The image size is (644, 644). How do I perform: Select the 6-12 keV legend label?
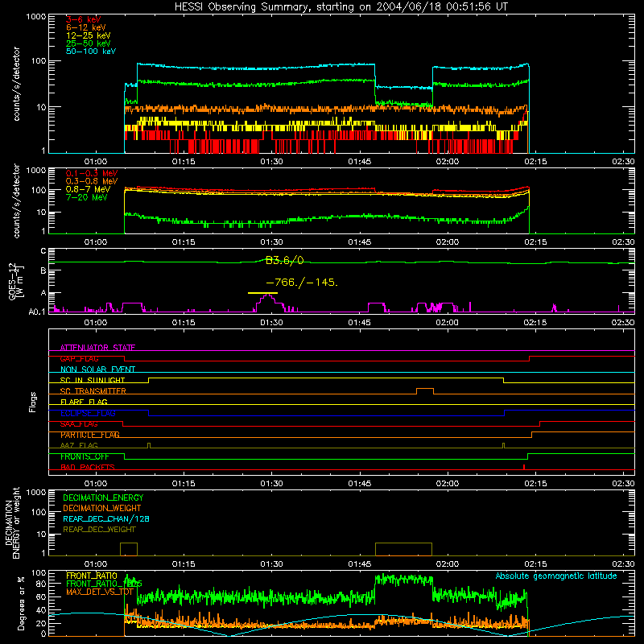click(x=86, y=27)
